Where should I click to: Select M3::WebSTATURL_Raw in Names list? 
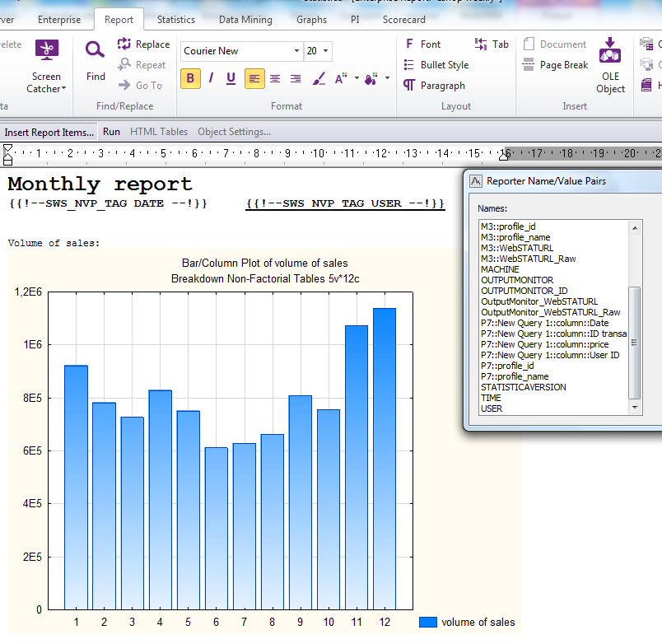pos(528,259)
